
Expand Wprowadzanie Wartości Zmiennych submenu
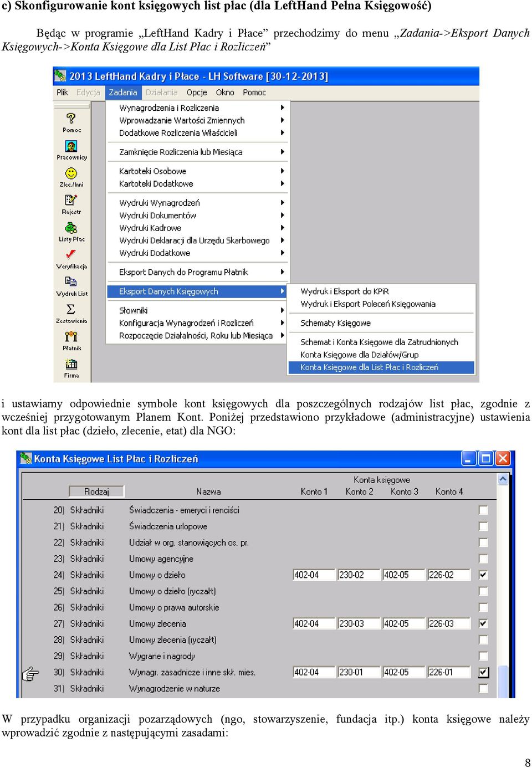pyautogui.click(x=196, y=120)
